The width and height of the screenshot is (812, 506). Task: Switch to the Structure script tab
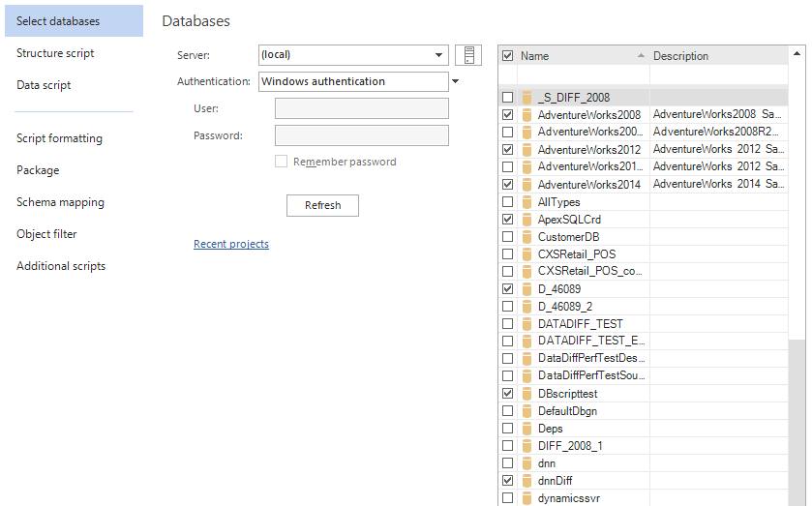pyautogui.click(x=55, y=53)
